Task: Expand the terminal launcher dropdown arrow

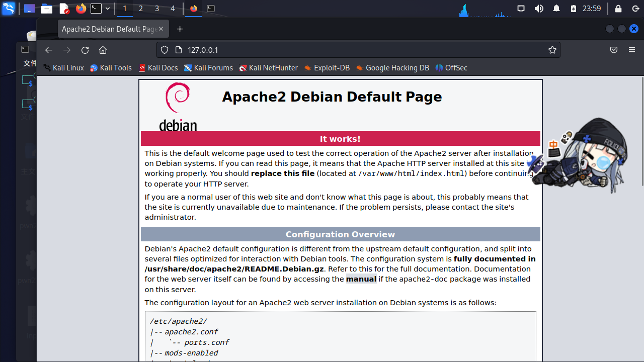Action: (108, 9)
